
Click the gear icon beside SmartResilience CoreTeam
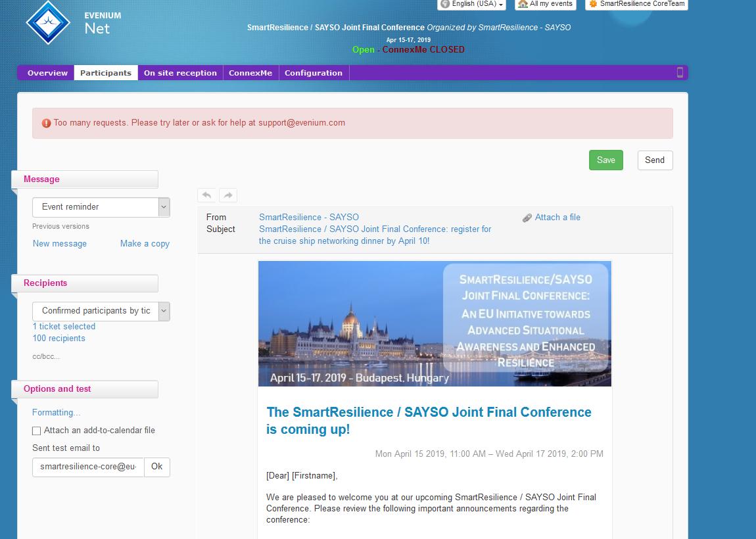[x=594, y=4]
